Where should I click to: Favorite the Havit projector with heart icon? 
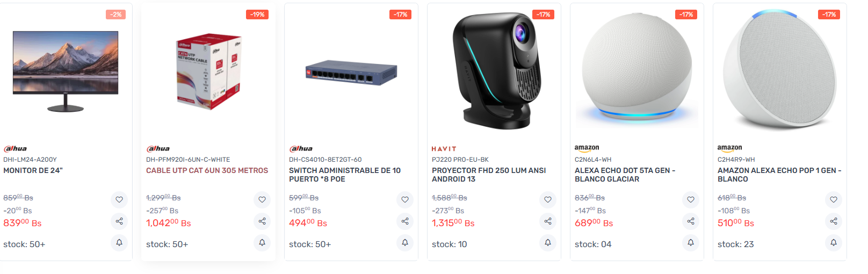click(548, 200)
